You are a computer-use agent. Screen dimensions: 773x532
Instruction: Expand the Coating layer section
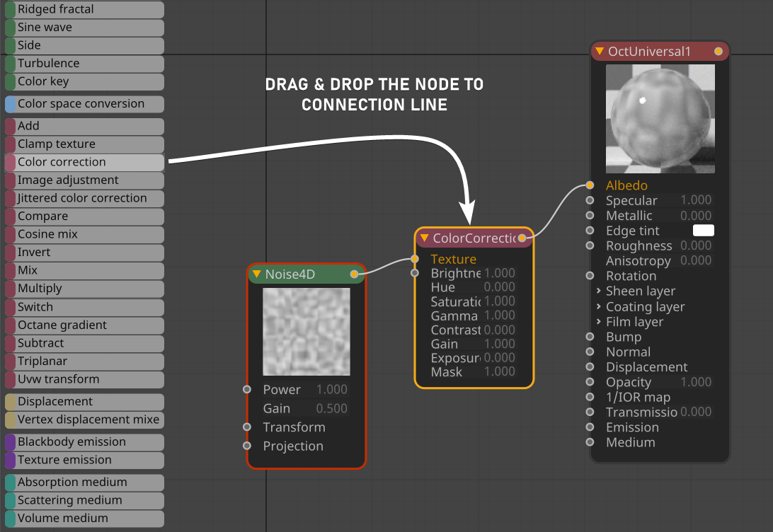point(599,306)
